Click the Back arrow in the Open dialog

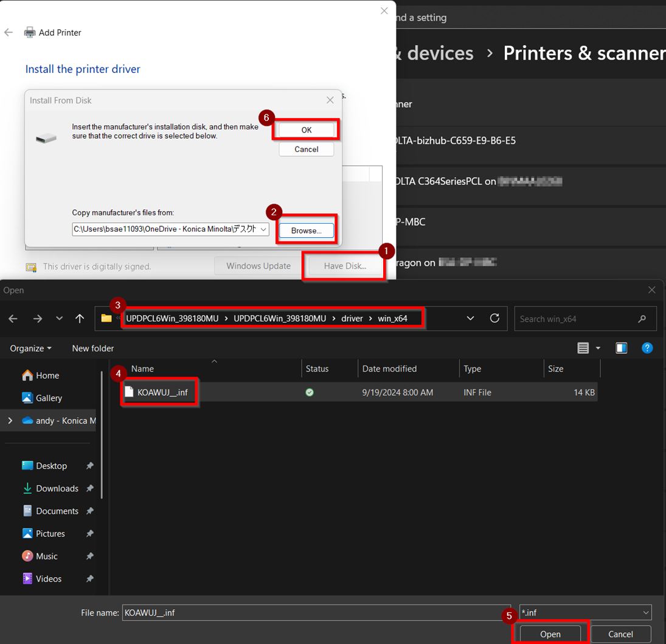(x=13, y=319)
